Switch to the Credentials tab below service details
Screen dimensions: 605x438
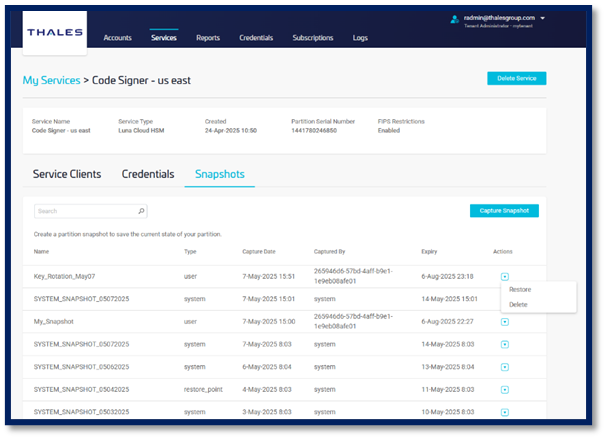pos(148,174)
